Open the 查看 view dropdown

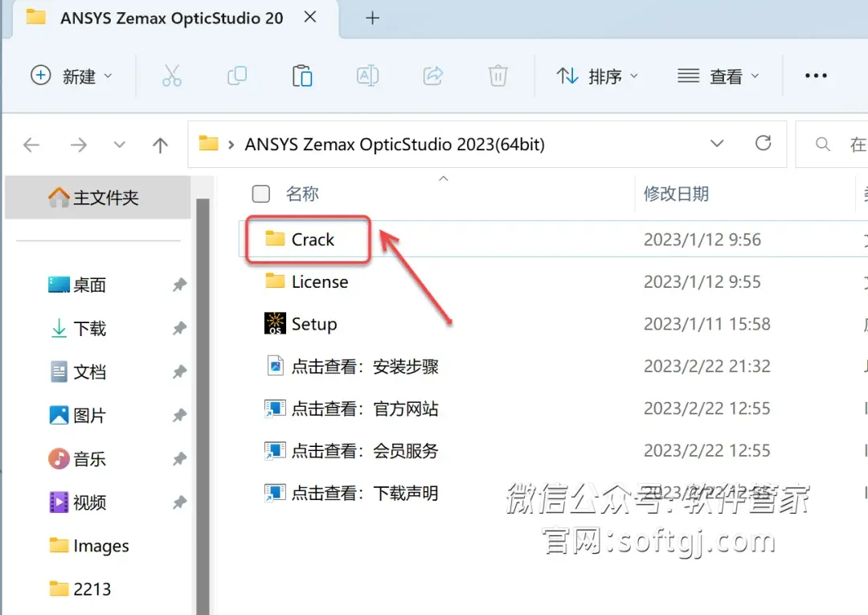click(719, 76)
